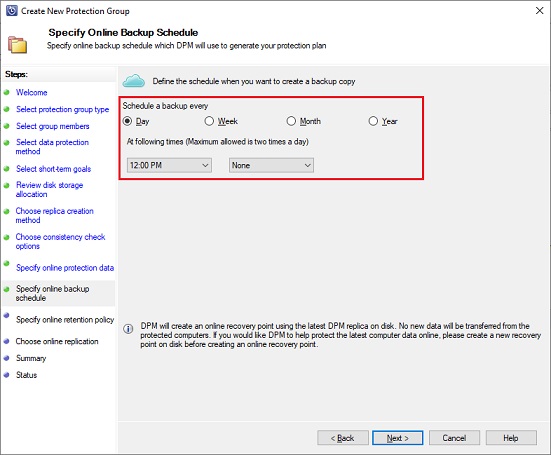Click the Help button
The width and height of the screenshot is (551, 455).
[511, 438]
